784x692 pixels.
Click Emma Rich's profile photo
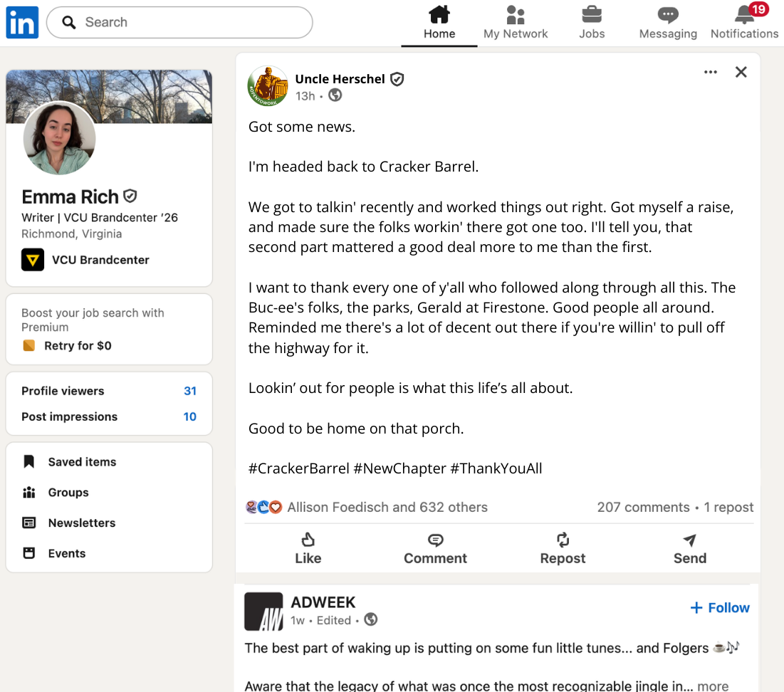60,139
